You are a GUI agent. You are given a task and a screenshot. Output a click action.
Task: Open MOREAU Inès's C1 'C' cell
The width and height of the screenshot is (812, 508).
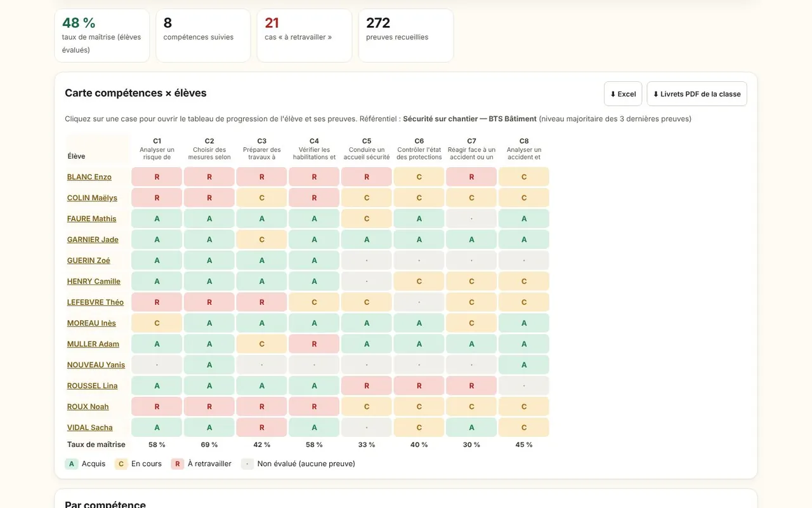coord(157,324)
